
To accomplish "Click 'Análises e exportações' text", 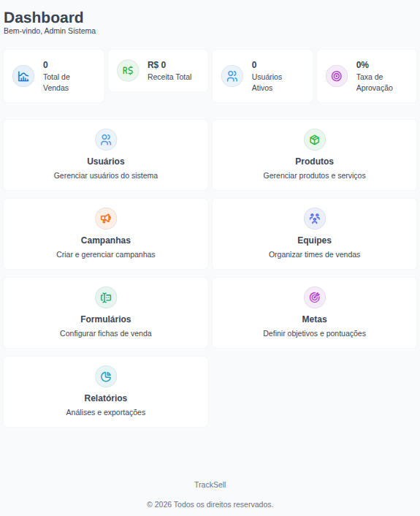I will (106, 412).
